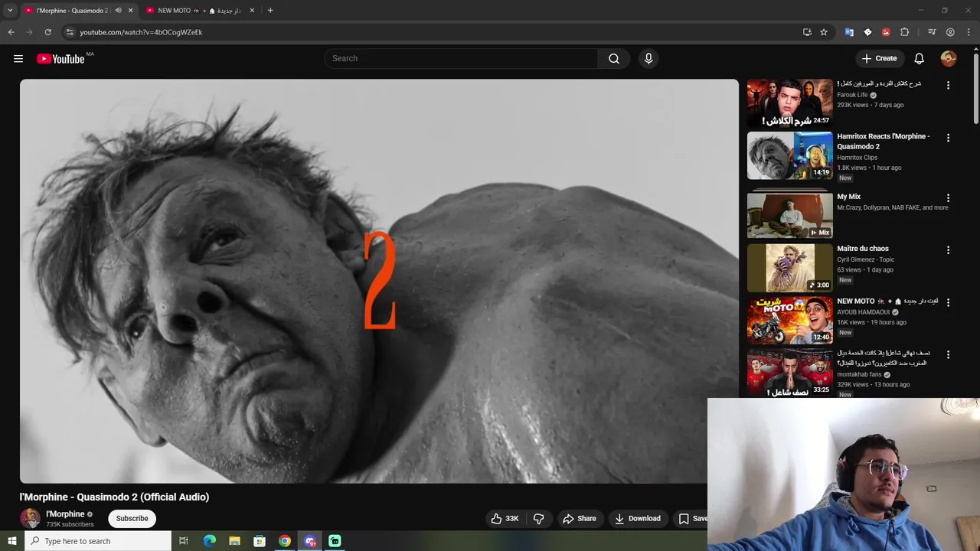Viewport: 980px width, 551px height.
Task: Open Task View from the taskbar
Action: tap(184, 541)
